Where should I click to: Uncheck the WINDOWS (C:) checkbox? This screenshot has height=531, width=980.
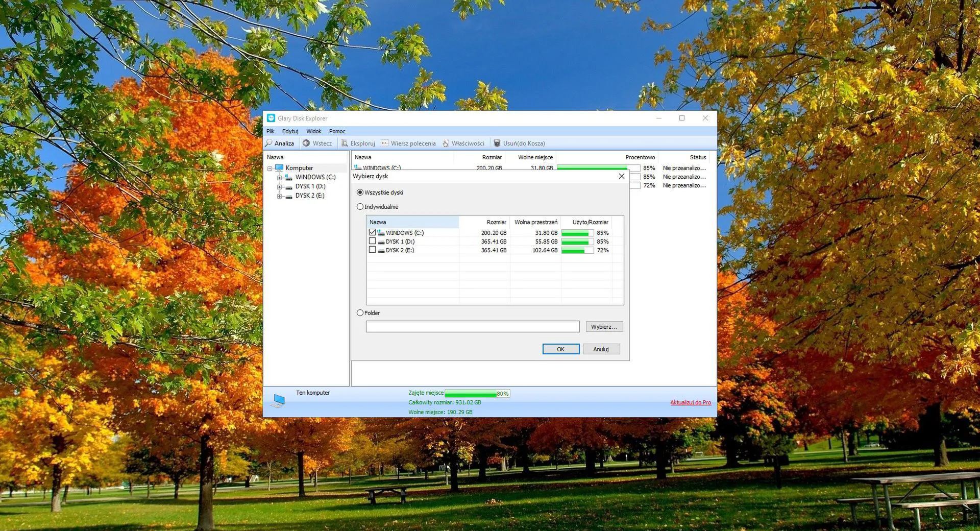coord(372,232)
